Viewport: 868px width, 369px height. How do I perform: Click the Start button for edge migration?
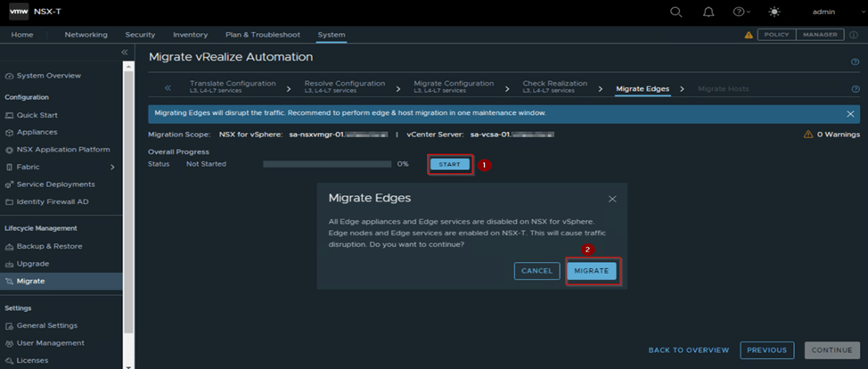click(x=449, y=164)
